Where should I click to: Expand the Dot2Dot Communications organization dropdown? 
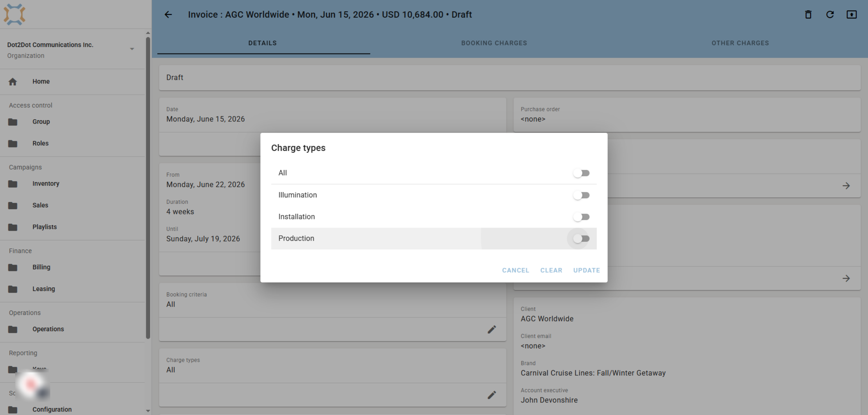point(132,49)
